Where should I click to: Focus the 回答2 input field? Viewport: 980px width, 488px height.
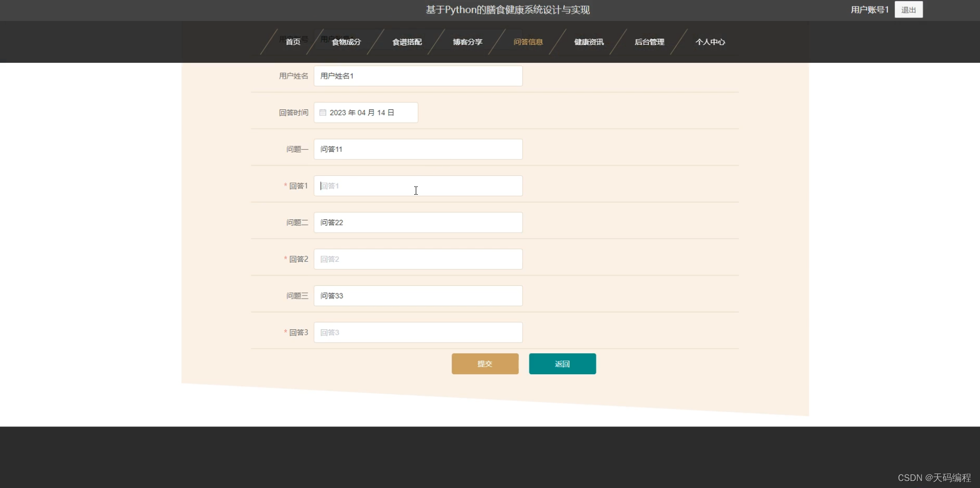tap(418, 259)
